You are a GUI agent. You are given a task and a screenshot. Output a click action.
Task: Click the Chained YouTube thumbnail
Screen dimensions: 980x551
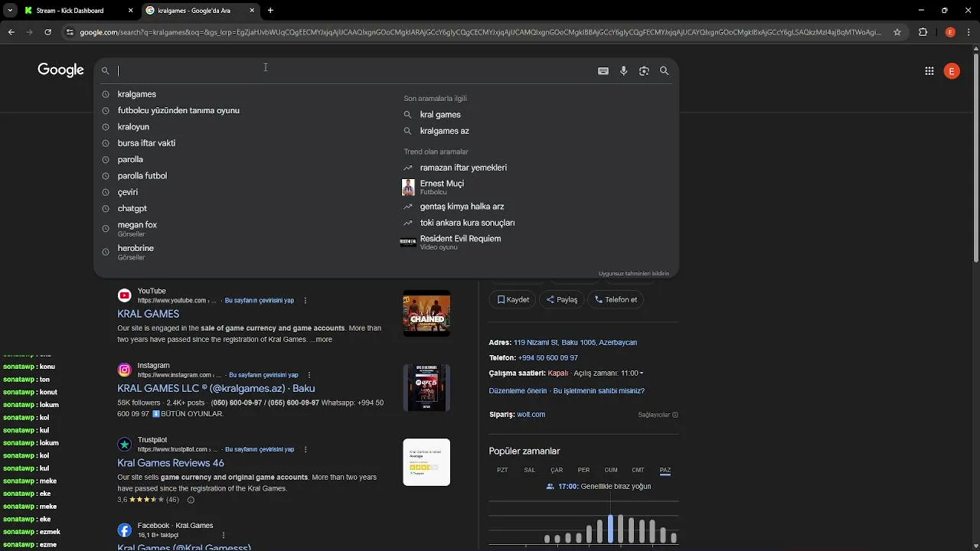coord(426,313)
